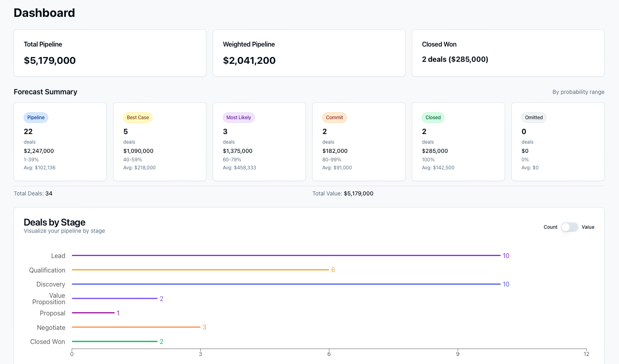Select the Proposal stage bar
The width and height of the screenshot is (619, 364).
pyautogui.click(x=93, y=313)
